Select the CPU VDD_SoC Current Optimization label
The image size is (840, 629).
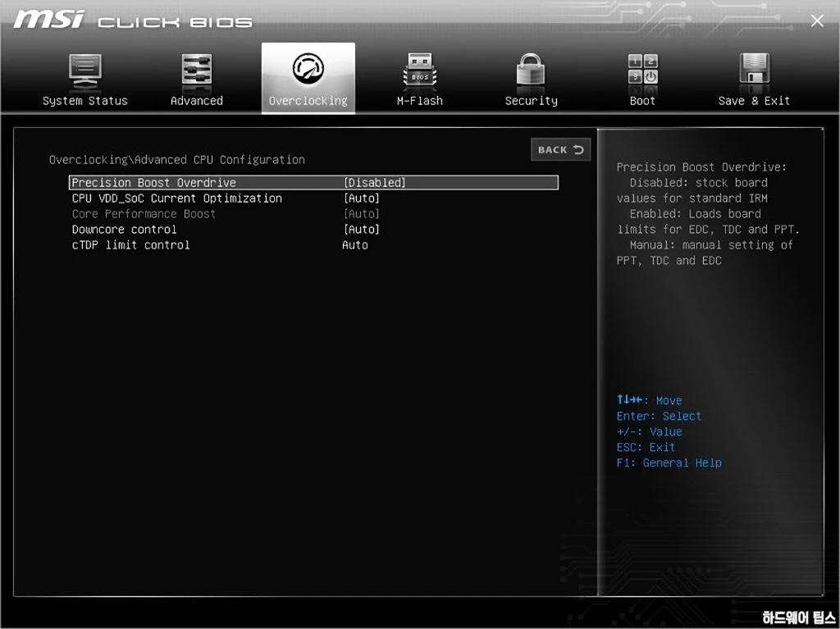(x=177, y=198)
